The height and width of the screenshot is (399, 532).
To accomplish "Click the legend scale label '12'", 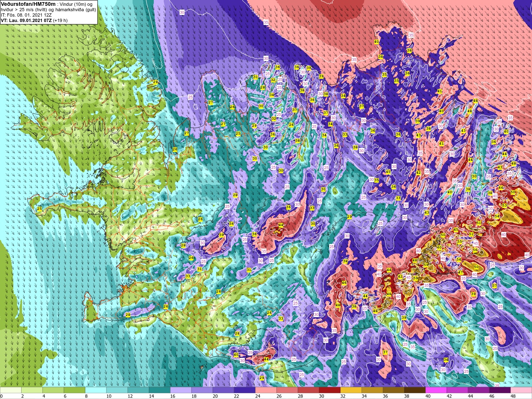I will [x=130, y=396].
